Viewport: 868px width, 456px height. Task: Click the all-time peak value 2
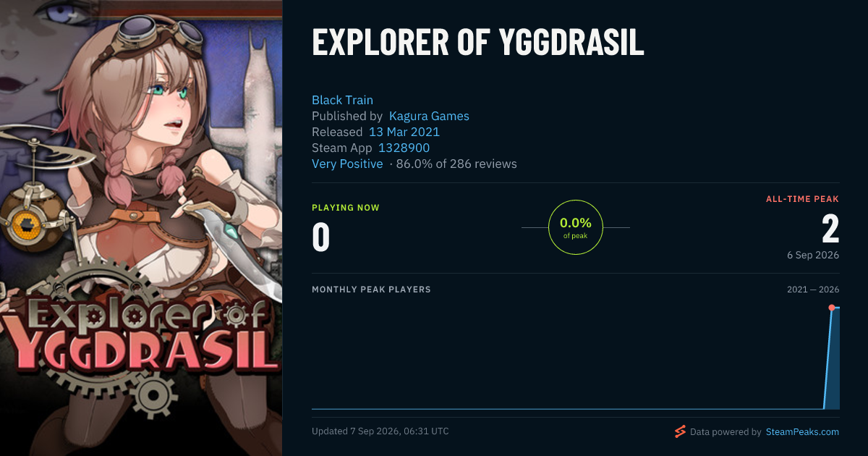830,229
